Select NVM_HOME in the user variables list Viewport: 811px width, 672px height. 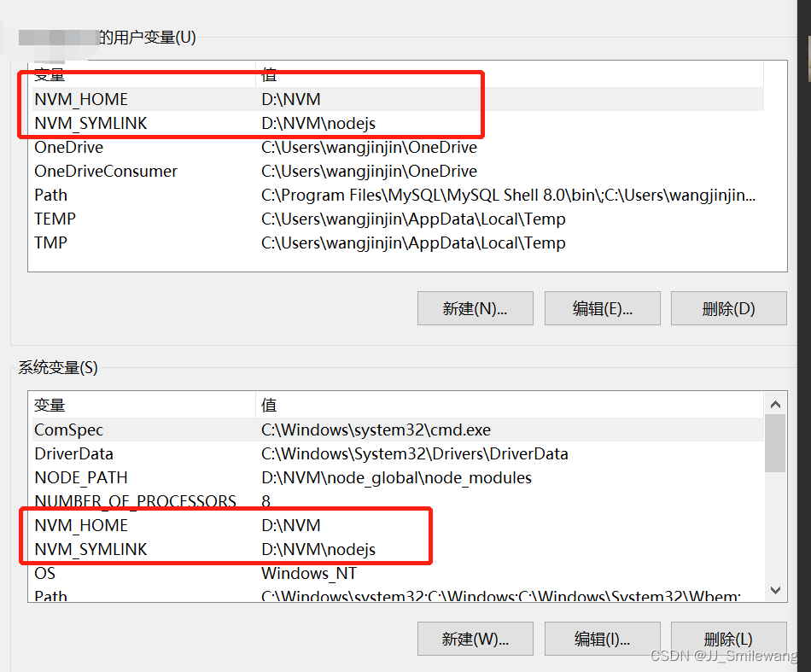[x=81, y=99]
